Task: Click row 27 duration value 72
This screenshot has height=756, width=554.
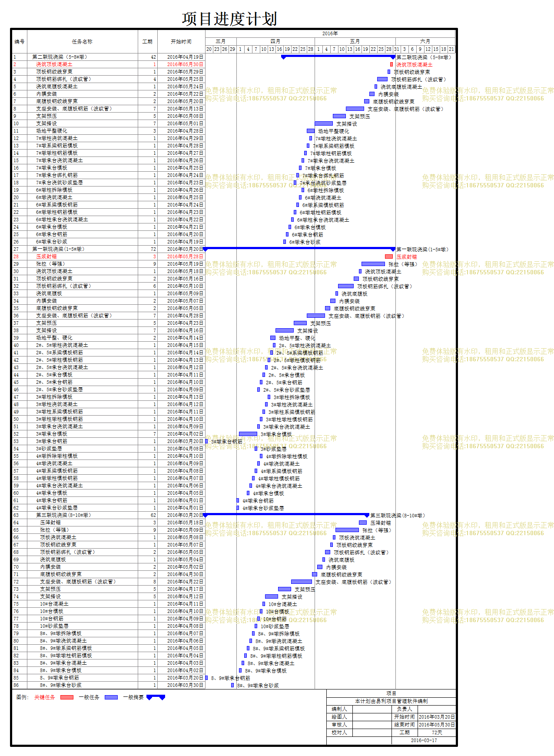Action: click(153, 249)
